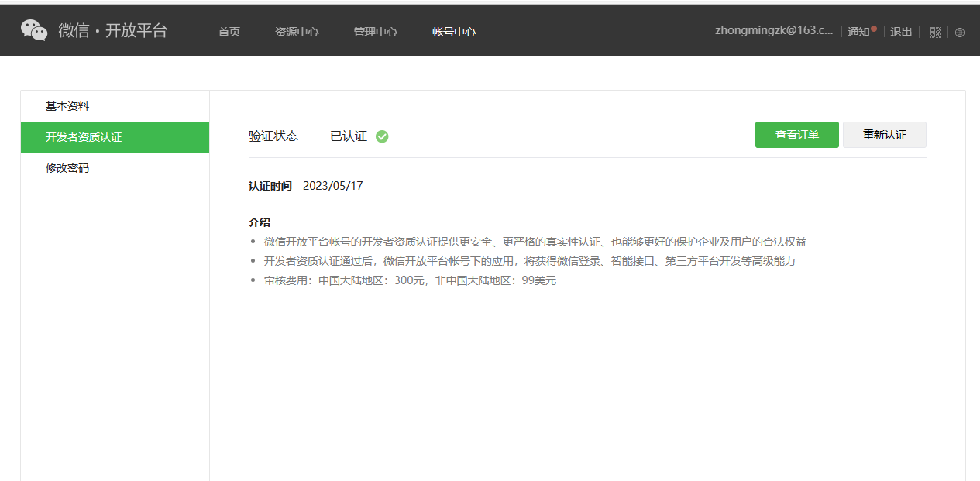The height and width of the screenshot is (481, 980).
Task: Click the globe language icon
Action: tap(960, 33)
